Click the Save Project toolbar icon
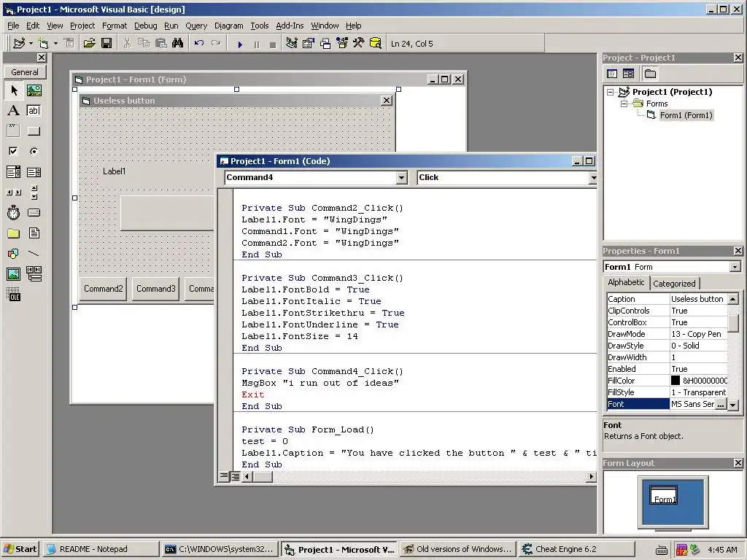747x560 pixels. pyautogui.click(x=107, y=44)
